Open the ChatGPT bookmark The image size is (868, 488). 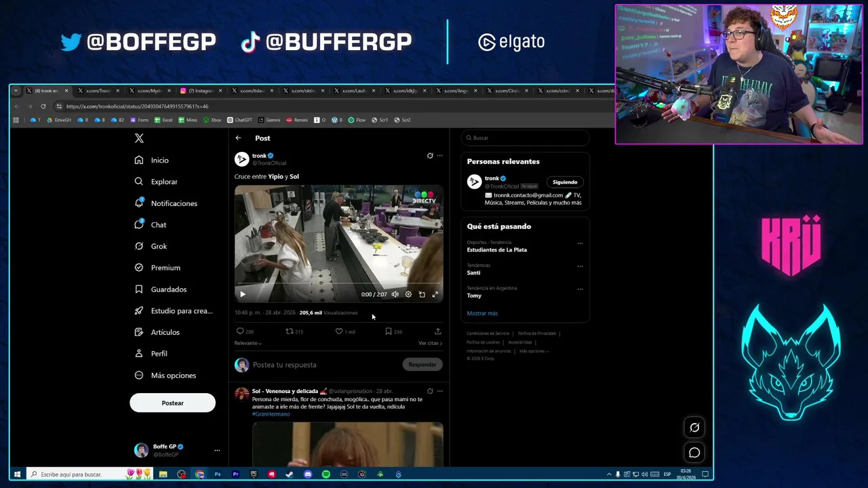239,120
